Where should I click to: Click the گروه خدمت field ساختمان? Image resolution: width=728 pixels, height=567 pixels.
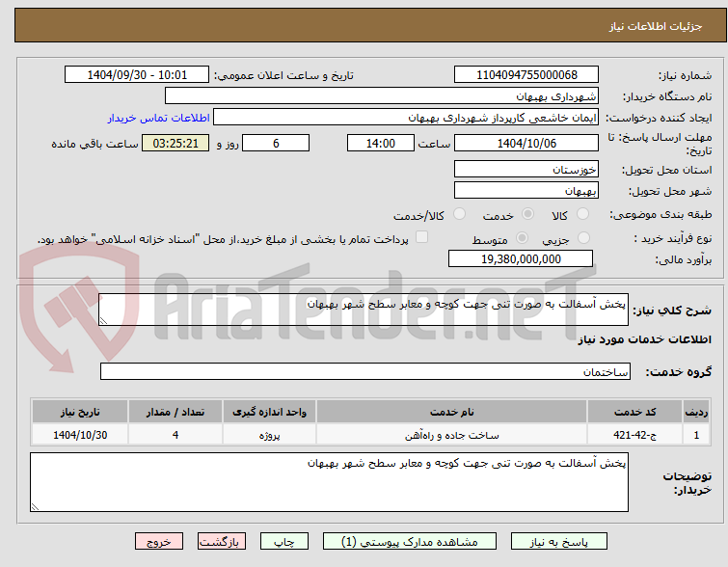[365, 371]
